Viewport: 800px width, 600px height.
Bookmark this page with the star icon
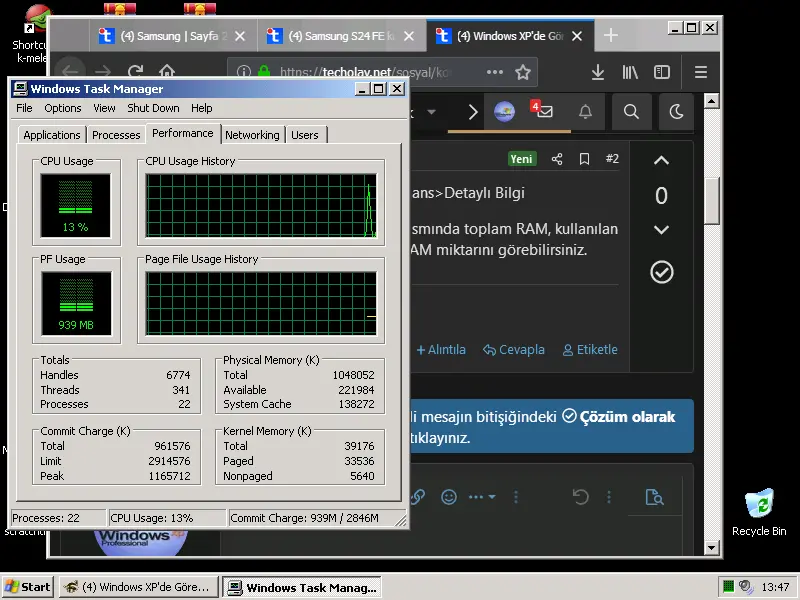(x=522, y=72)
